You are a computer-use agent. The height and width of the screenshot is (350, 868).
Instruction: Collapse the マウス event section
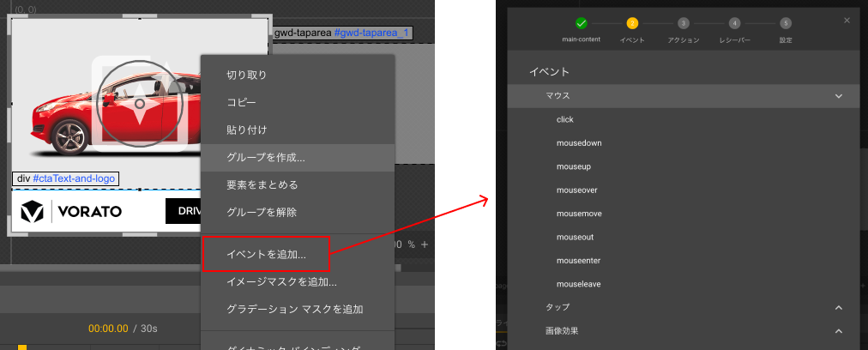(838, 96)
